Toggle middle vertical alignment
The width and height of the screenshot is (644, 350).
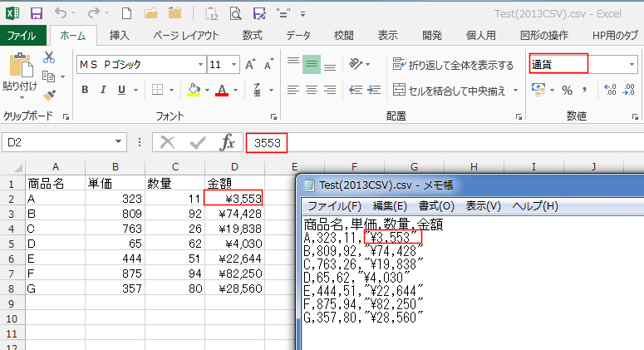312,65
